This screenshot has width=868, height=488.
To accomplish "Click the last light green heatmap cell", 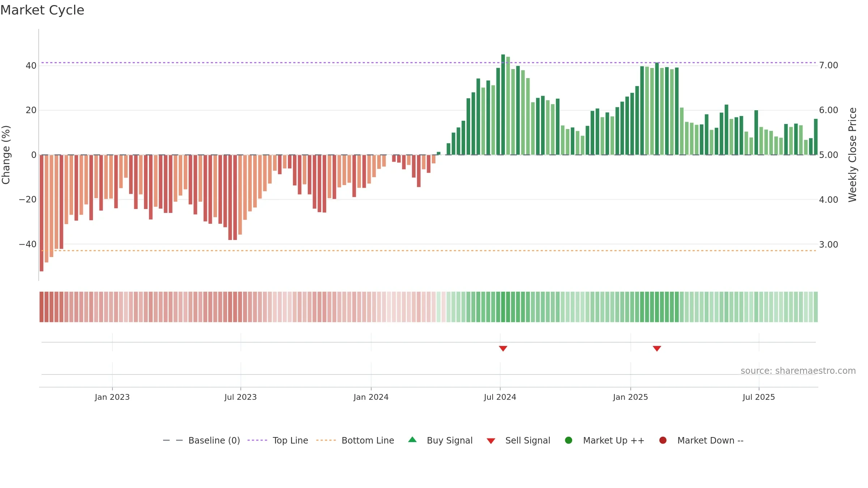I will click(x=816, y=307).
